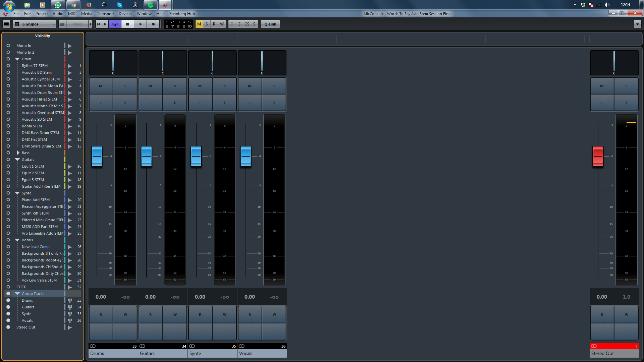Open the Transport menu
The image size is (644, 362).
(105, 14)
